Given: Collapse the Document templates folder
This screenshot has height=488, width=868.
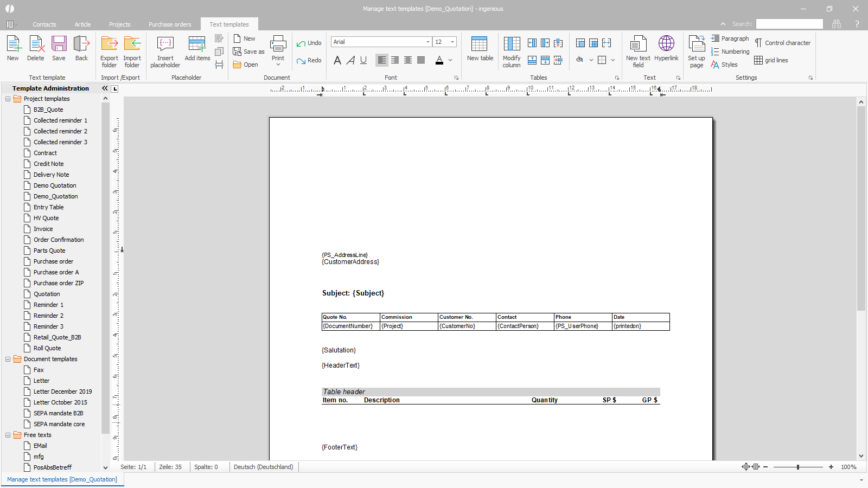Looking at the screenshot, I should point(8,359).
